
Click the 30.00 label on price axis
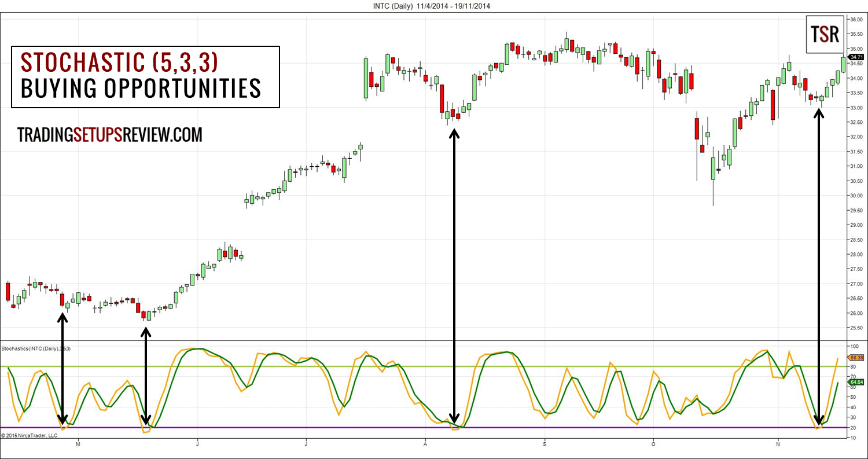(x=856, y=196)
